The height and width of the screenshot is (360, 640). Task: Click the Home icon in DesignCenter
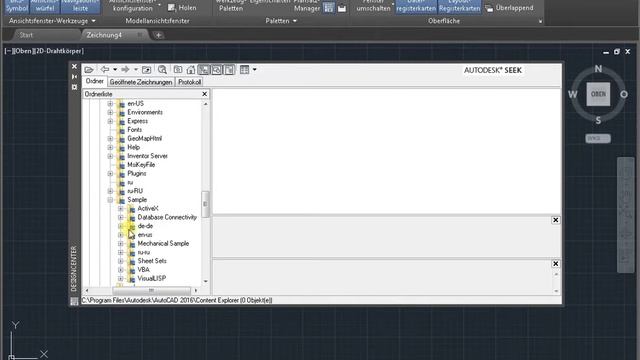coord(191,70)
